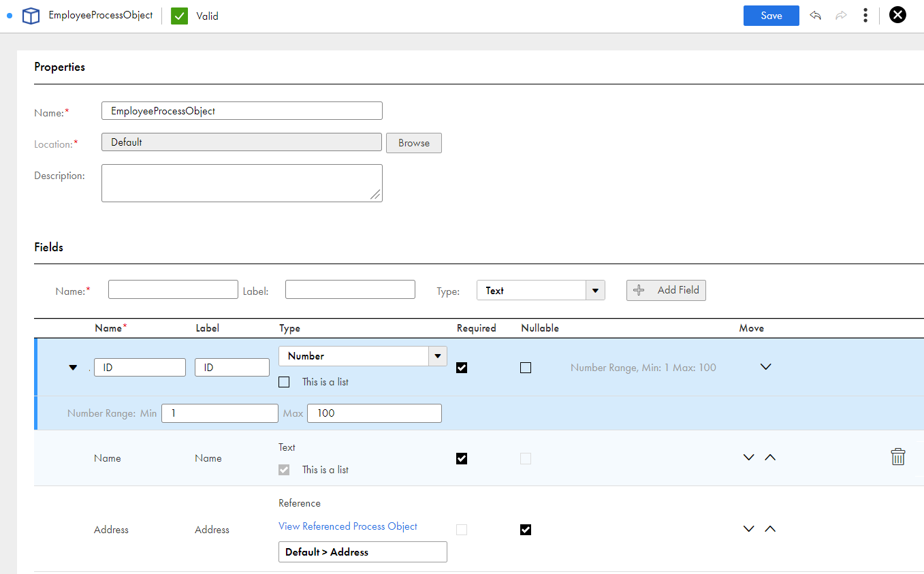The image size is (924, 574).
Task: Click the Nullable column header
Action: tap(540, 328)
